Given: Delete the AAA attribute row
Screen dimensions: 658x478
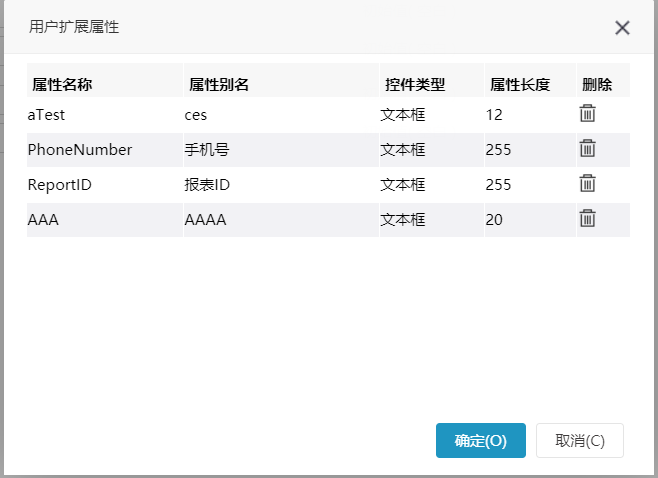Looking at the screenshot, I should (588, 219).
